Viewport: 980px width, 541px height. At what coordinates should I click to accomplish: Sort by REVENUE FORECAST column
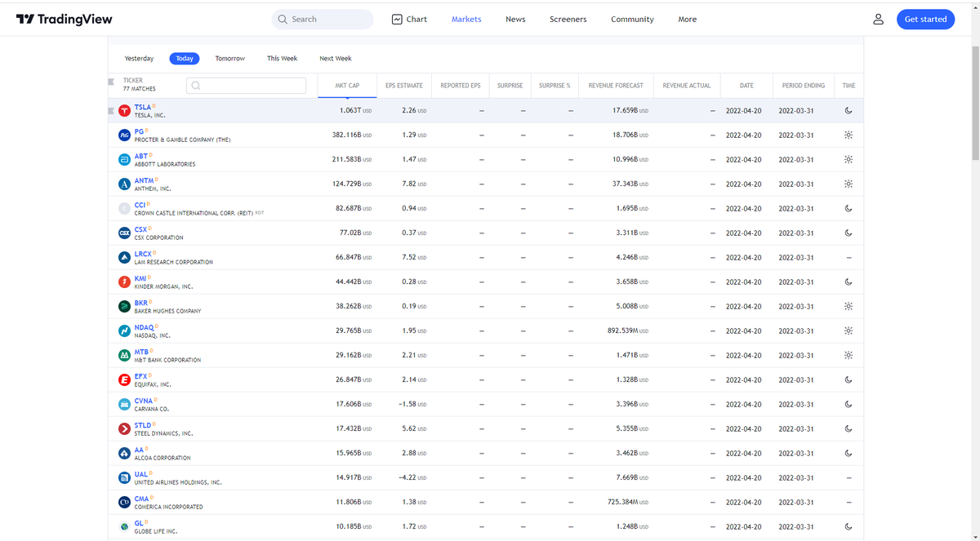pos(616,85)
